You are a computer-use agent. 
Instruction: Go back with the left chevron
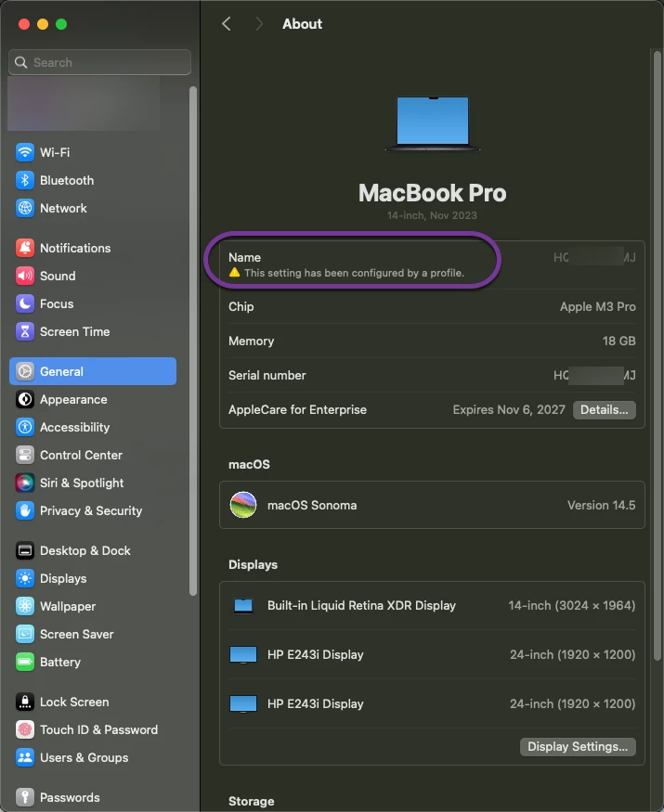(x=227, y=24)
